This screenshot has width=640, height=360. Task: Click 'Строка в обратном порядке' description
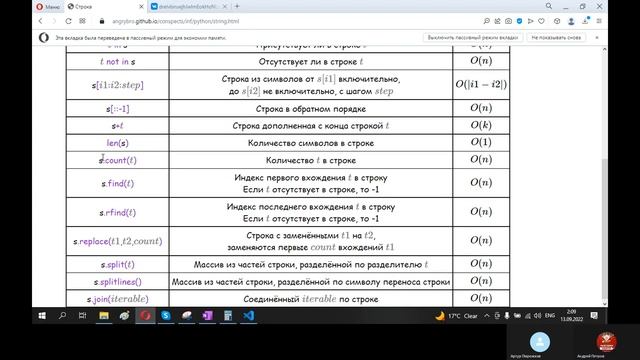click(311, 109)
